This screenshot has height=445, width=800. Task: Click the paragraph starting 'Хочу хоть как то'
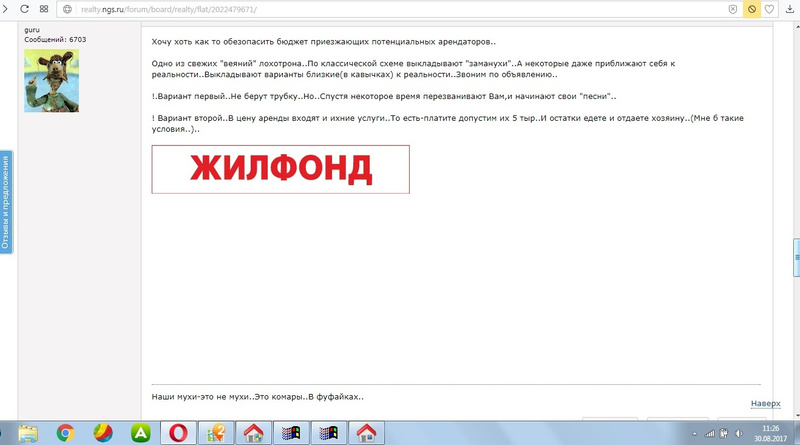click(x=323, y=42)
